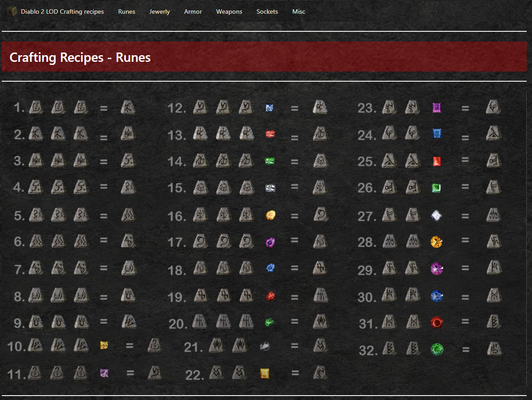Click the green chipped gem in recipe 14
The height and width of the screenshot is (400, 532).
[270, 161]
